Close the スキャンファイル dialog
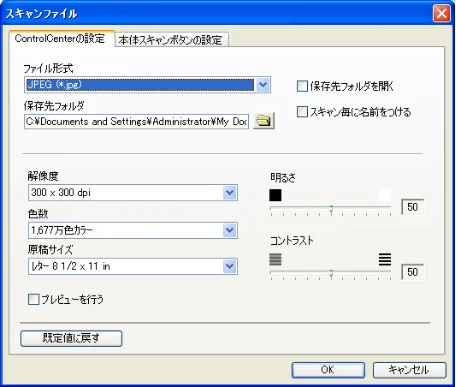The height and width of the screenshot is (387, 456). coord(442,14)
